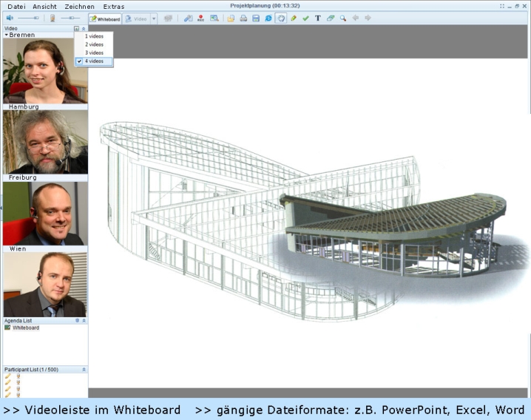Collapse the Video panel

click(x=84, y=28)
